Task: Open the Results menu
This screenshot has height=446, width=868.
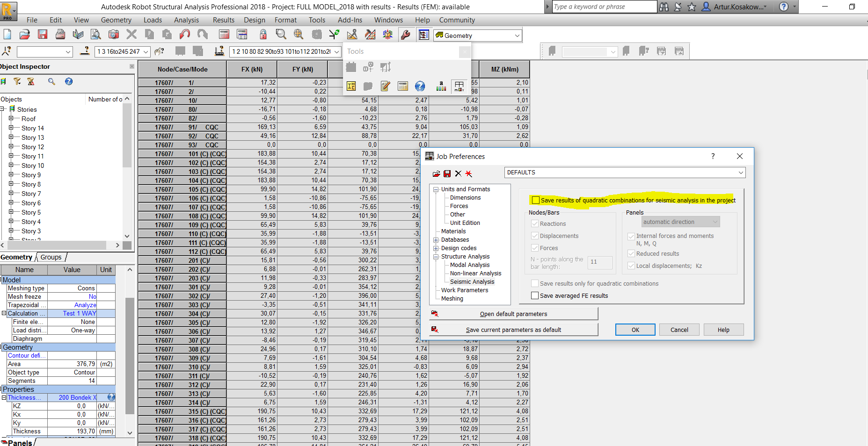Action: coord(223,20)
